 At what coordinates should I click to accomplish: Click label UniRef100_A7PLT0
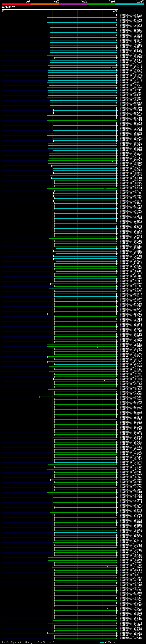coord(131,80)
